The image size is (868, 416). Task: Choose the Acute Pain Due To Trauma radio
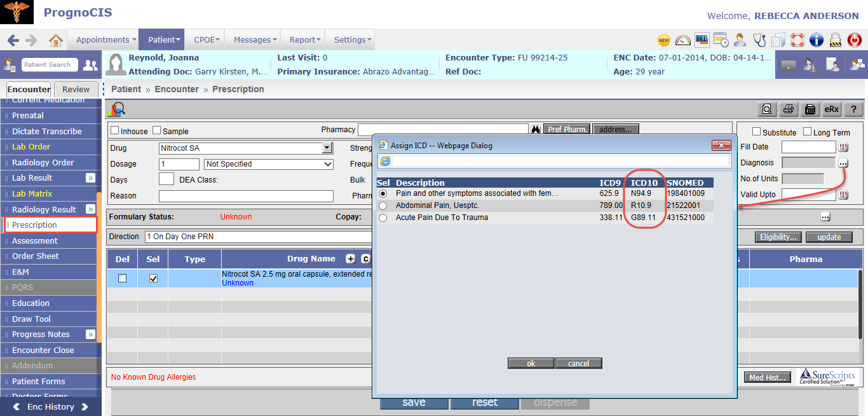[x=383, y=218]
